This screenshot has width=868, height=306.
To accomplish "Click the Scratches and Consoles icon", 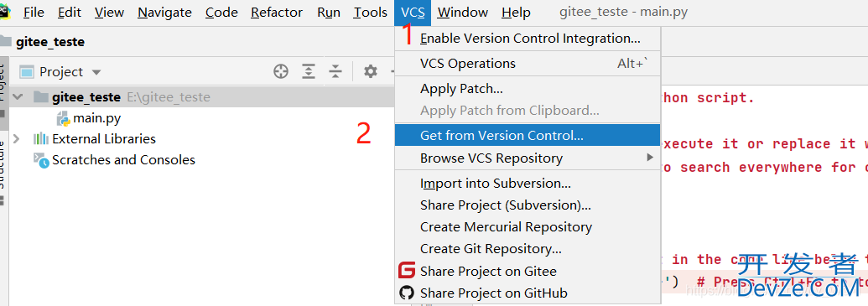I will click(42, 160).
